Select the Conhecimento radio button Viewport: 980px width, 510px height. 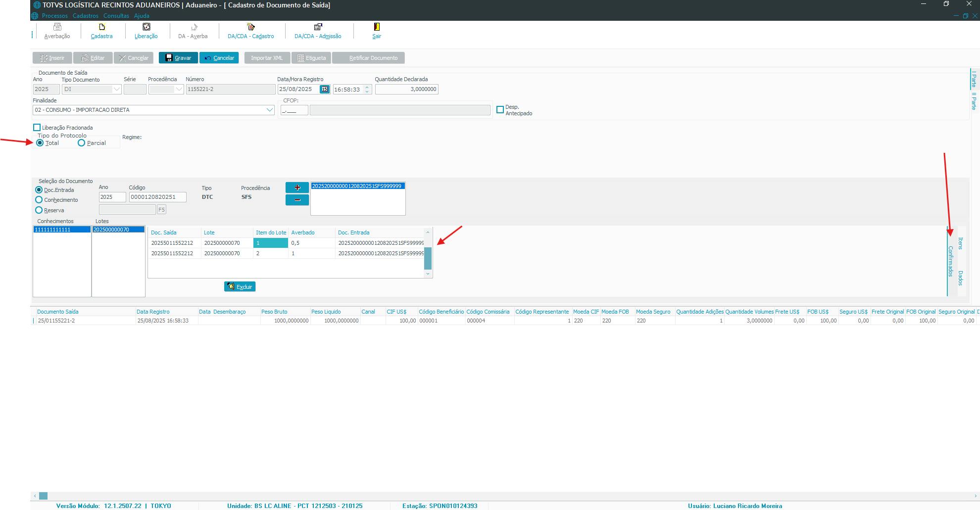[x=39, y=200]
